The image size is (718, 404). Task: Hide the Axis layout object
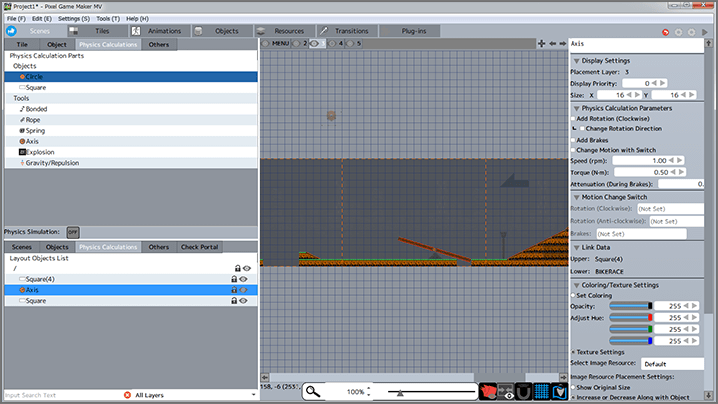pos(246,290)
